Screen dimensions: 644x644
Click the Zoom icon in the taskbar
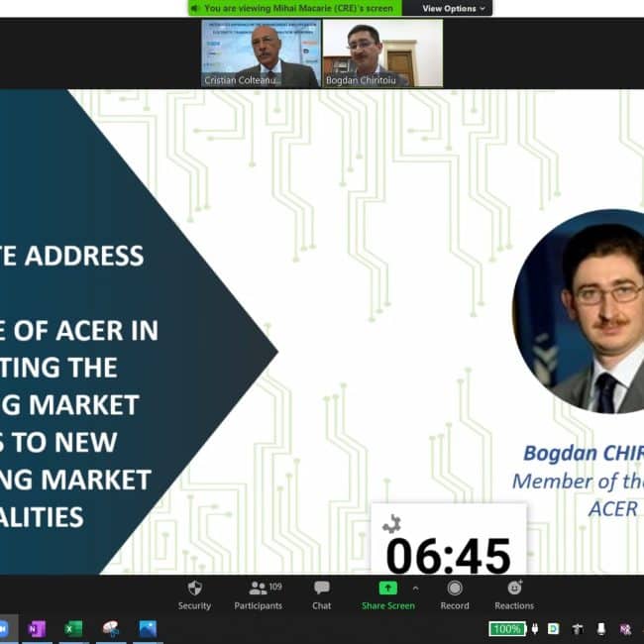(x=4, y=629)
